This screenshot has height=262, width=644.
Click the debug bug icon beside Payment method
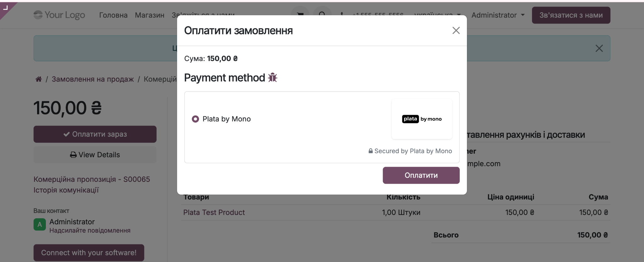point(272,78)
